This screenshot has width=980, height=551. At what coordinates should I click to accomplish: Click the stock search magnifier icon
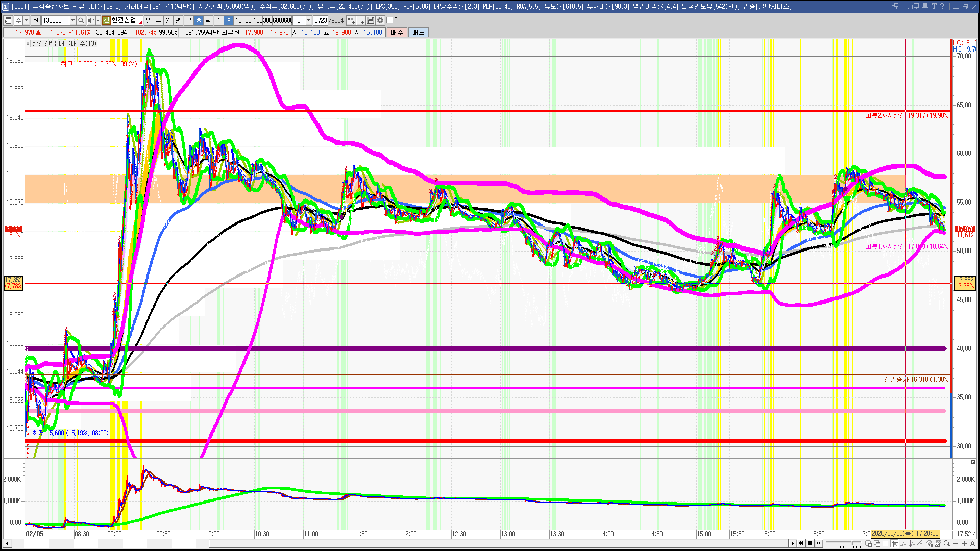(x=81, y=20)
